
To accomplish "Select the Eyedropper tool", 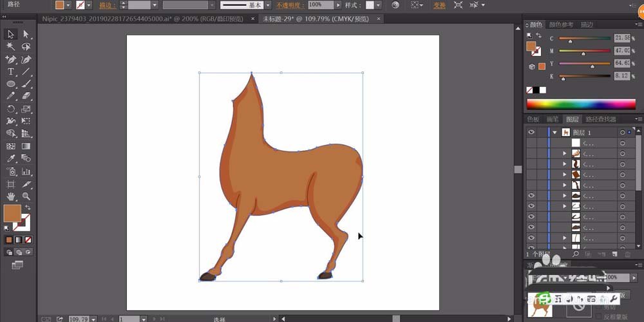I will tap(11, 158).
